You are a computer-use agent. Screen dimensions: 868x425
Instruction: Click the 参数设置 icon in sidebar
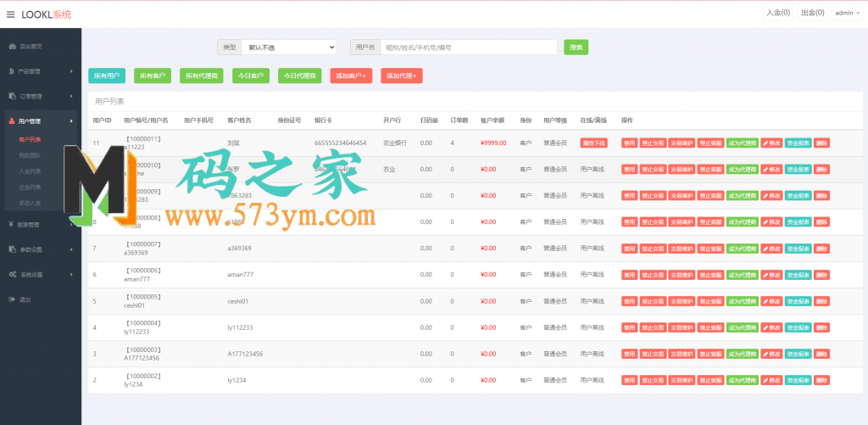tap(11, 249)
